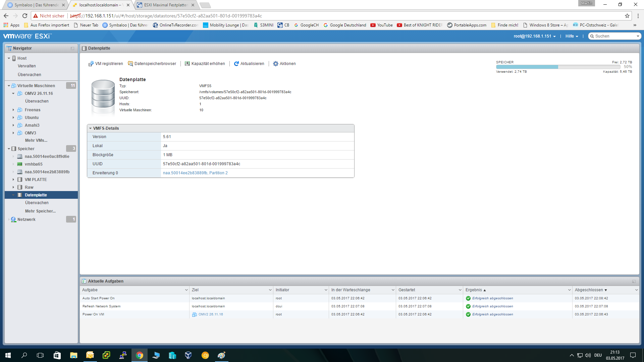
Task: Click the Netzwerk icon in navigator
Action: click(13, 220)
